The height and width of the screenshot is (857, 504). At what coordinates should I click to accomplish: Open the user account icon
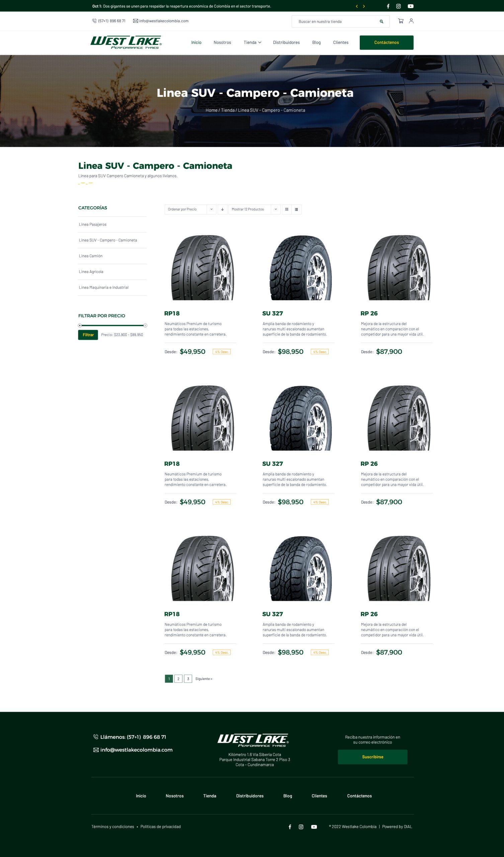click(411, 21)
